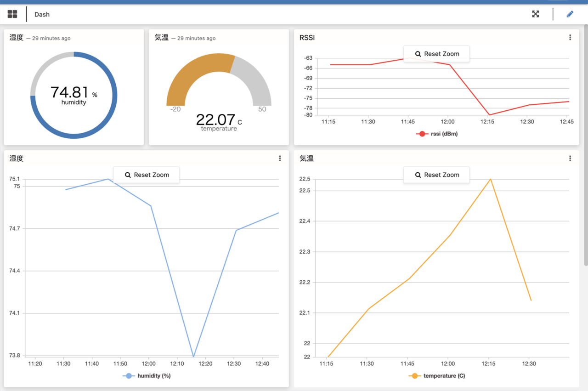Toggle temperature (C) legend series
The height and width of the screenshot is (391, 588).
coord(444,376)
